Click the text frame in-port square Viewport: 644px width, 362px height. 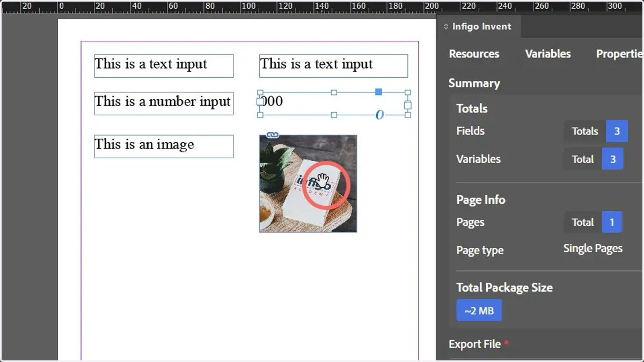[x=260, y=101]
